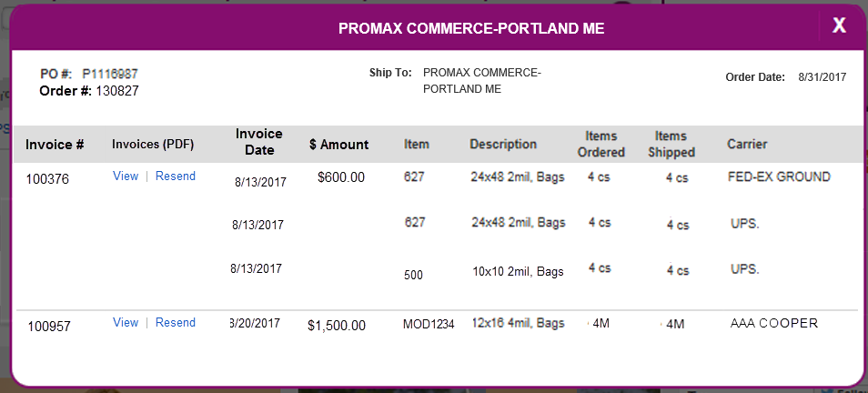
Task: Resend invoice 100376
Action: point(176,176)
